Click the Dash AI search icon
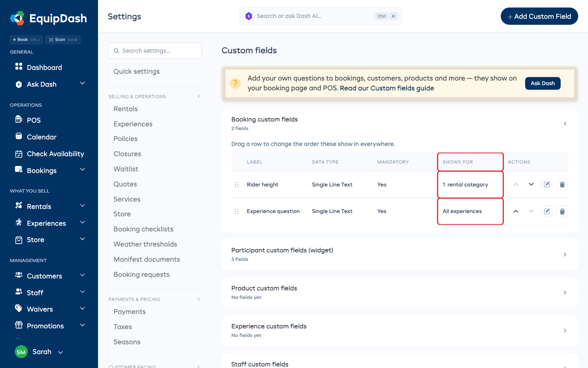588x368 pixels. 249,16
